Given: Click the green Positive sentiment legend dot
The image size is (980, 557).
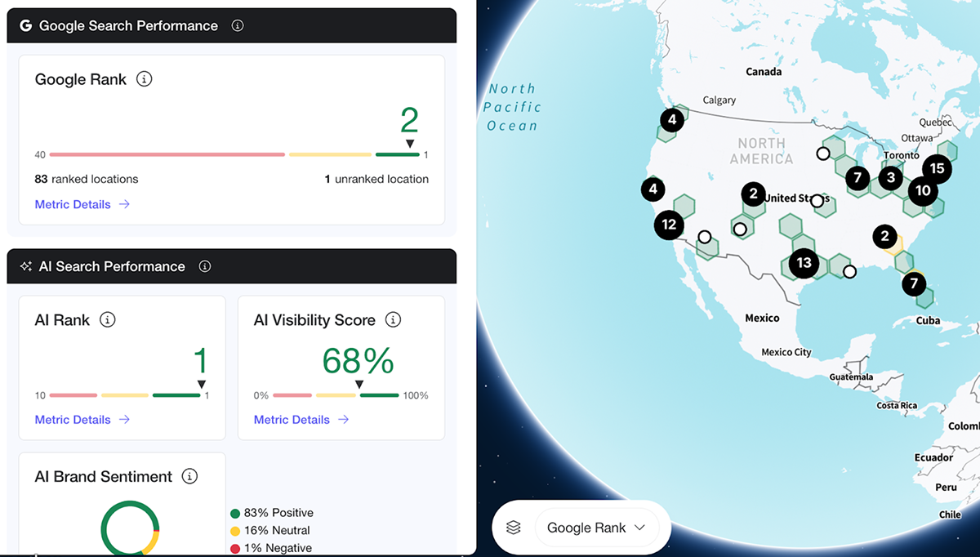Looking at the screenshot, I should tap(235, 513).
